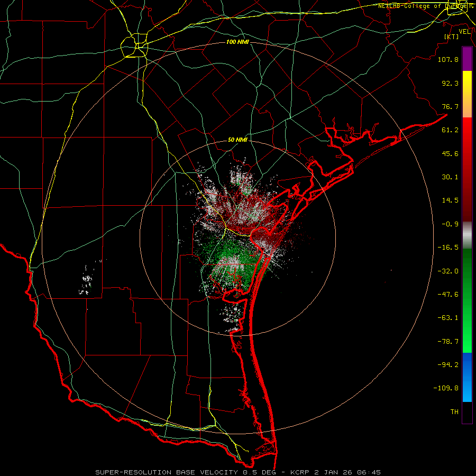Viewport: 476px width, 476px height.
Task: Click the KCRP station identifier in caption
Action: click(300, 472)
